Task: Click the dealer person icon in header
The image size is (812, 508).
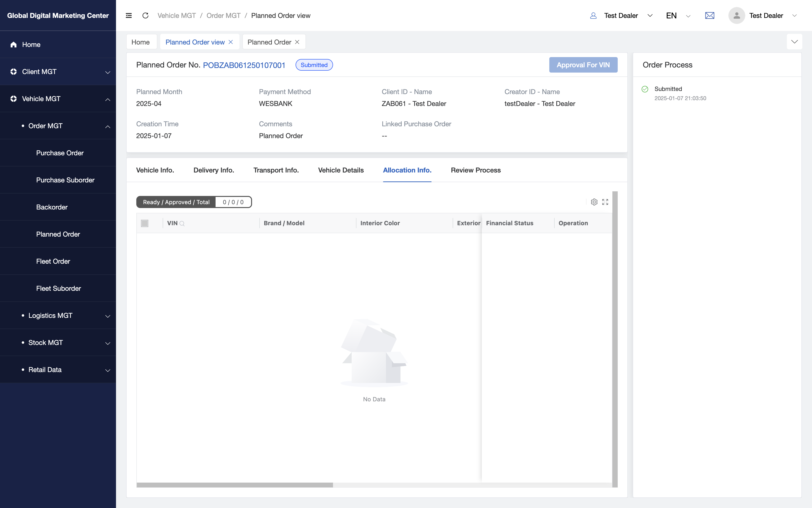Action: click(x=593, y=15)
